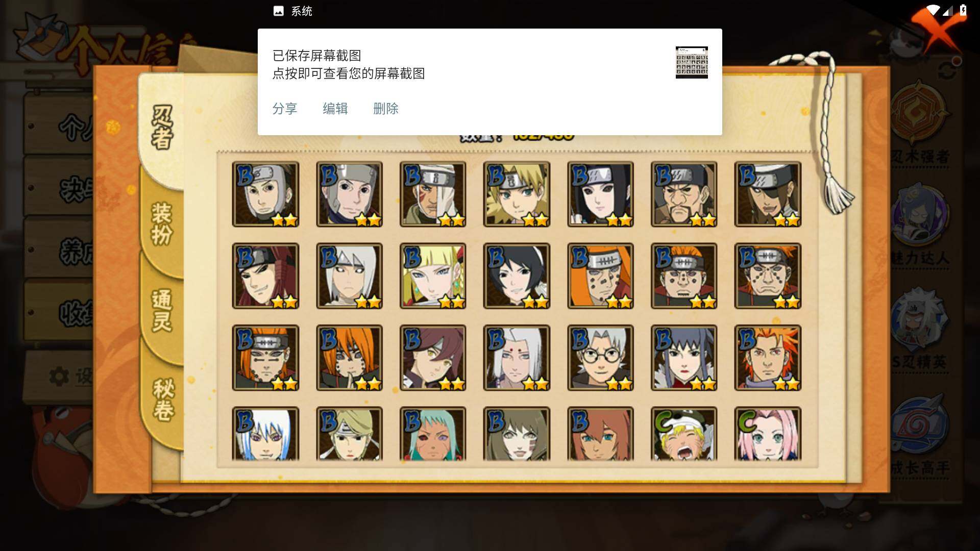Viewport: 980px width, 551px height.
Task: Select the glasses-wearing Kabuto ninja portrait
Action: click(x=600, y=358)
